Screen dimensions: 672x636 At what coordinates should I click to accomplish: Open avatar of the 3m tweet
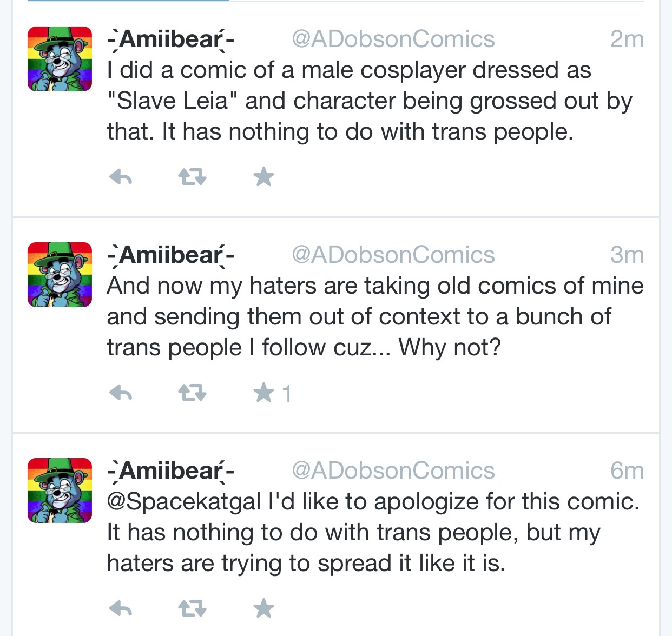point(60,275)
